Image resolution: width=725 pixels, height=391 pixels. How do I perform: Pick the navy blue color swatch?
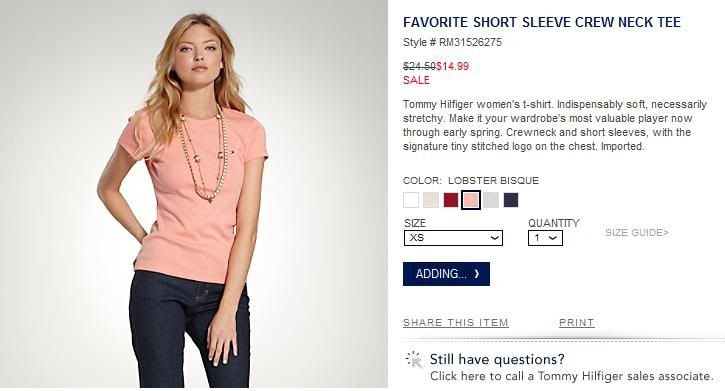(511, 200)
